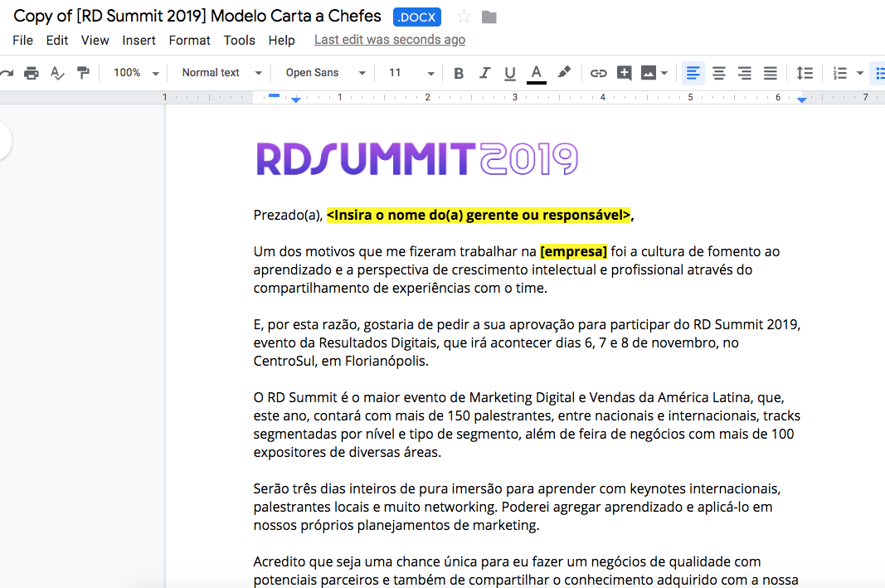
Task: Add a comment with the plus icon
Action: (x=624, y=73)
